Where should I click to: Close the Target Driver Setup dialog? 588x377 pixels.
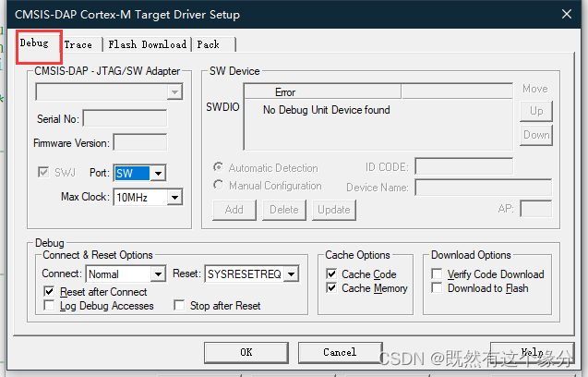coord(567,14)
